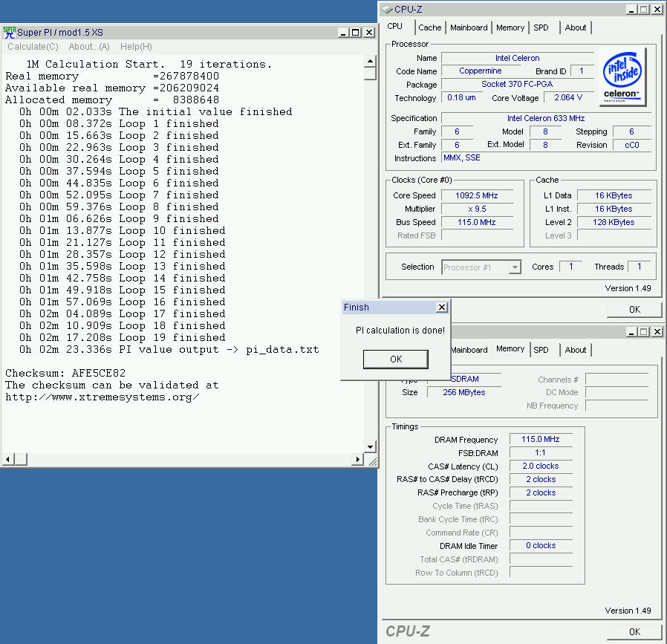Screen dimensions: 667x644
Task: Click OK in the top CPU-Z window
Action: point(634,310)
